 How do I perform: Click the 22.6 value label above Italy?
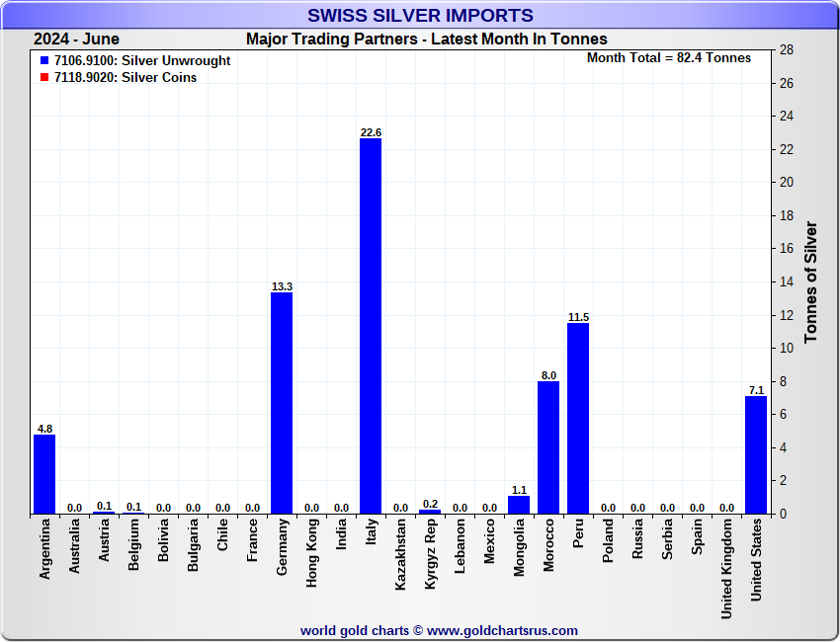point(371,132)
